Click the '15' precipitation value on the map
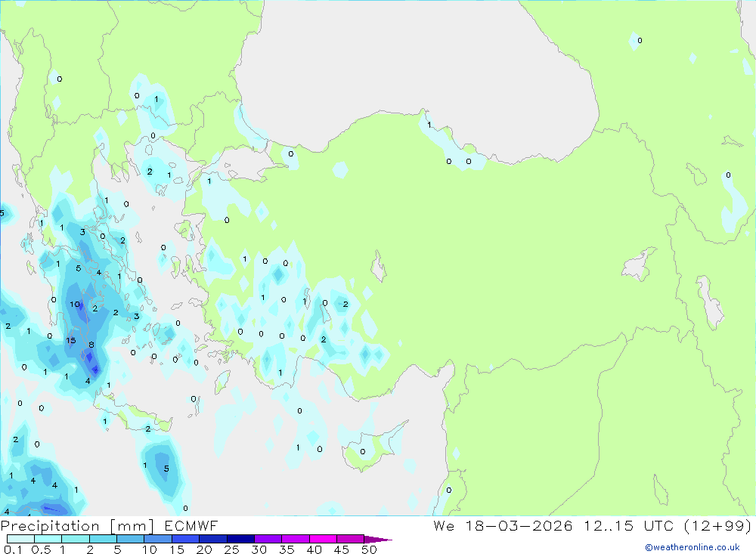Viewport: 756px width, 554px height. click(x=71, y=340)
